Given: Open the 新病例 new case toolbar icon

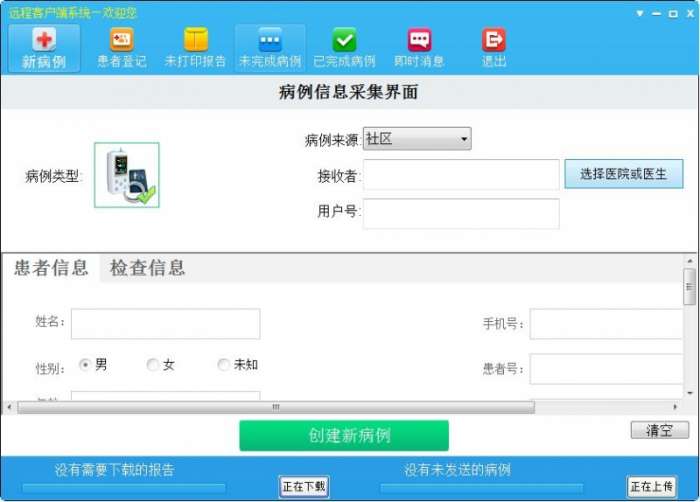Looking at the screenshot, I should tap(44, 48).
